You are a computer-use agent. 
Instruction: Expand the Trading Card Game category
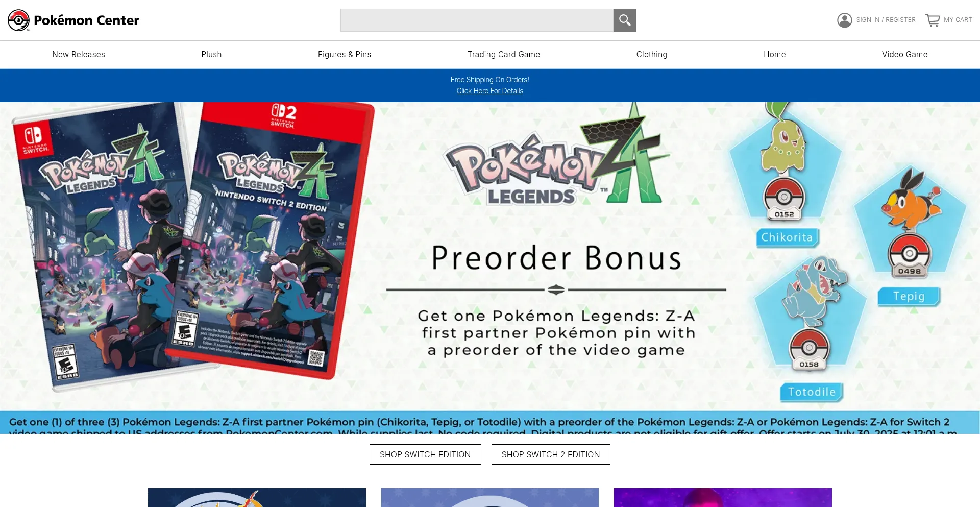(x=504, y=55)
